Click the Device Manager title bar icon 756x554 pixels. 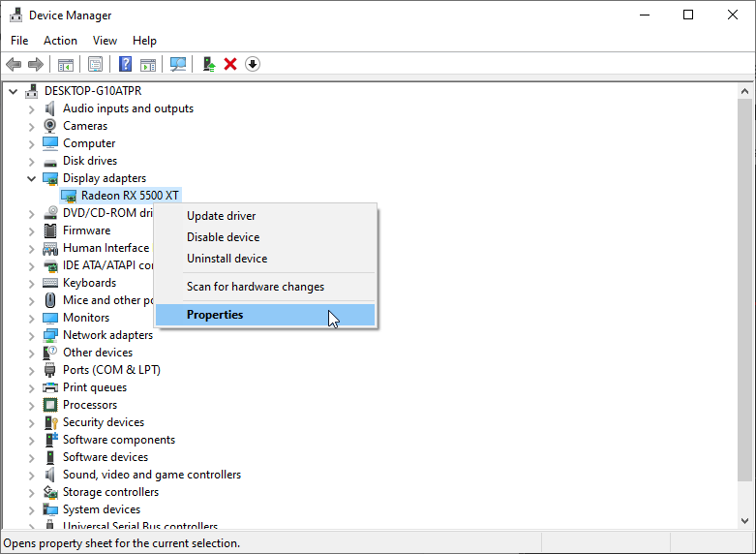(15, 15)
